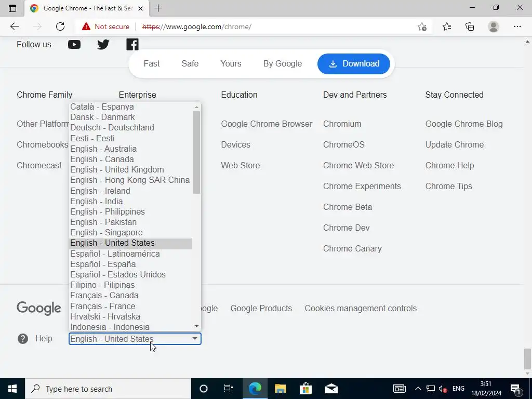Open Chrome Experiments link

pos(362,186)
